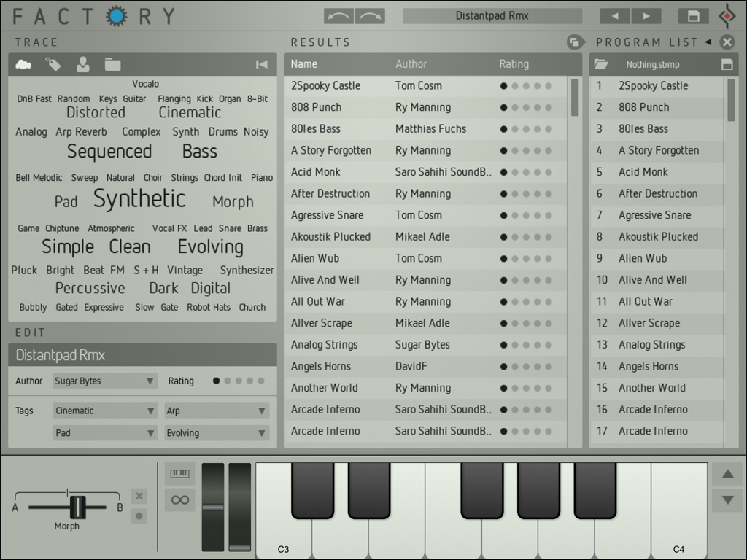The image size is (747, 560).
Task: Click the modulation wheel strip
Action: click(x=239, y=507)
